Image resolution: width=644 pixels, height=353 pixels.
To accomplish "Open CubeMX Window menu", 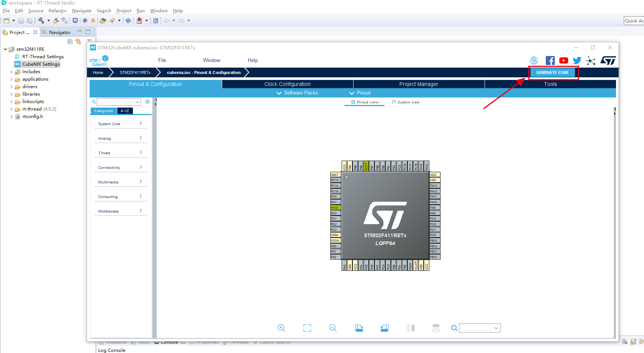I will tap(212, 60).
